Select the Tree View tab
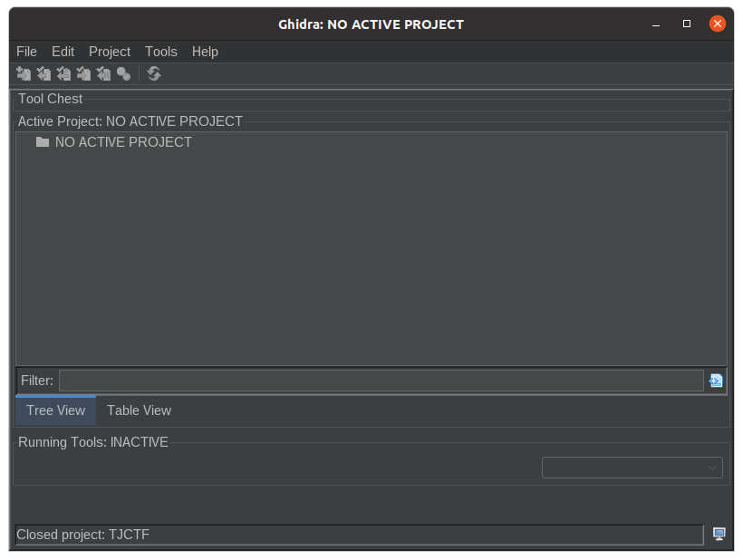 [55, 410]
